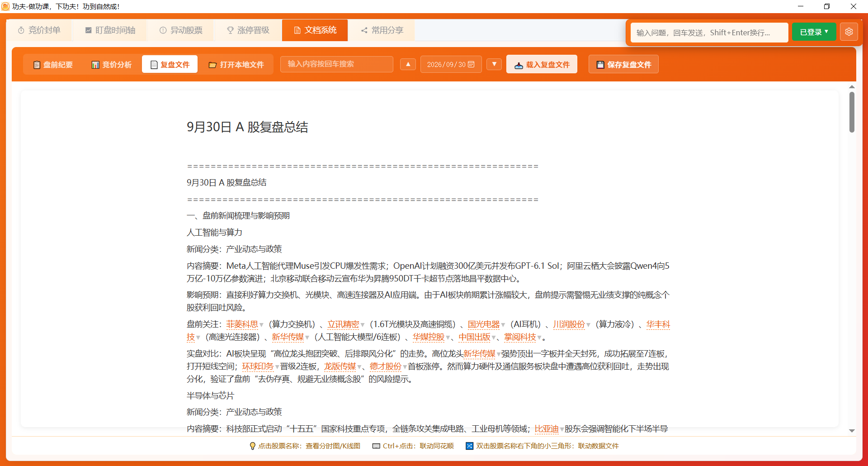The height and width of the screenshot is (466, 868).
Task: Open the 常用分享 tab
Action: click(x=382, y=30)
